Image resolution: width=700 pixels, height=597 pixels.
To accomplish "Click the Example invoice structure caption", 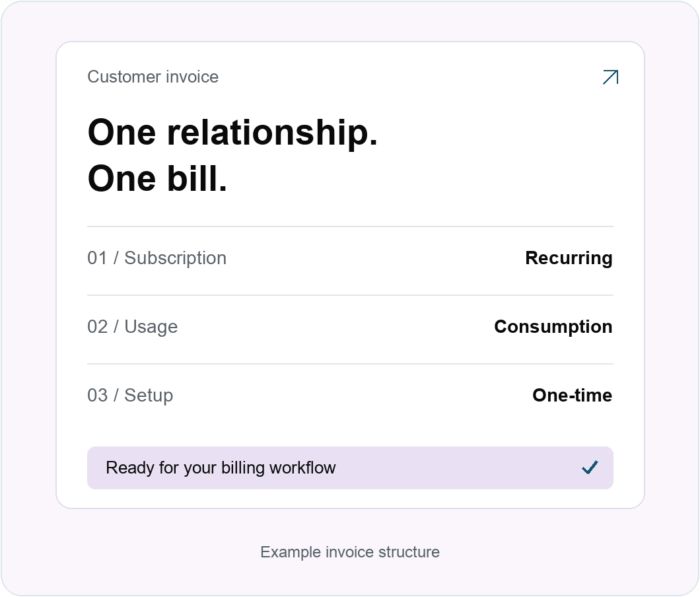I will 350,552.
